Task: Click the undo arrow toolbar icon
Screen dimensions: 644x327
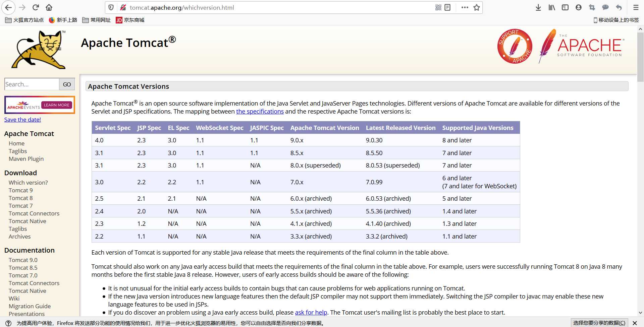Action: pyautogui.click(x=619, y=7)
